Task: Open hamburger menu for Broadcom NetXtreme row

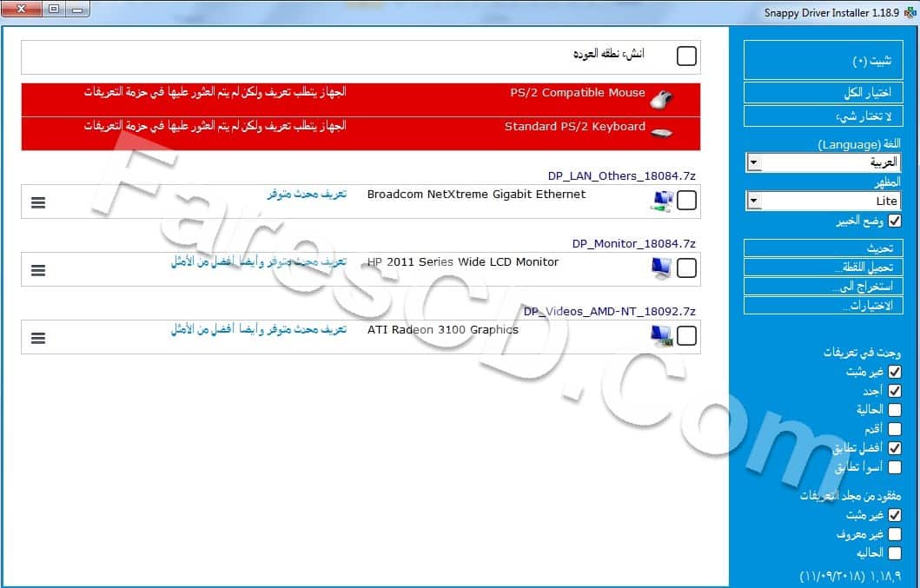Action: click(x=38, y=202)
